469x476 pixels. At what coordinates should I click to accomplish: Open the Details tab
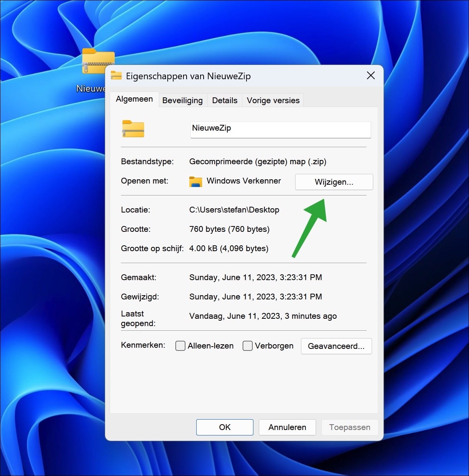click(x=224, y=100)
